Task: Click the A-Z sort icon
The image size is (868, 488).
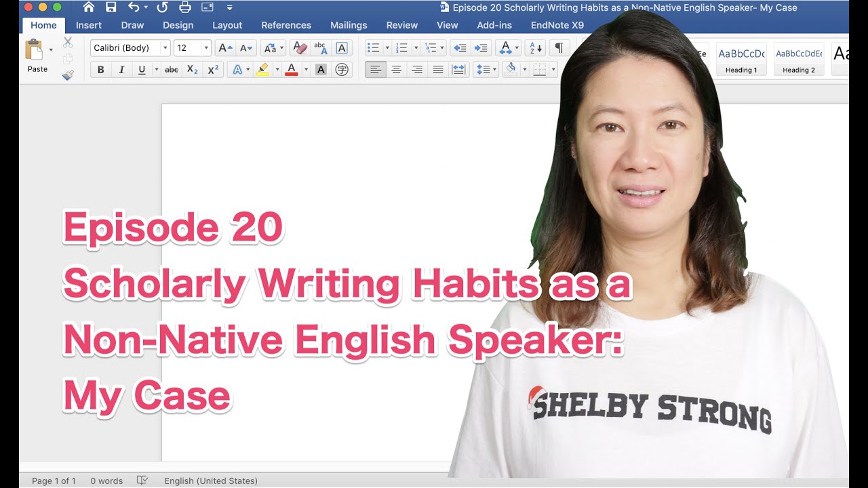Action: pyautogui.click(x=535, y=48)
